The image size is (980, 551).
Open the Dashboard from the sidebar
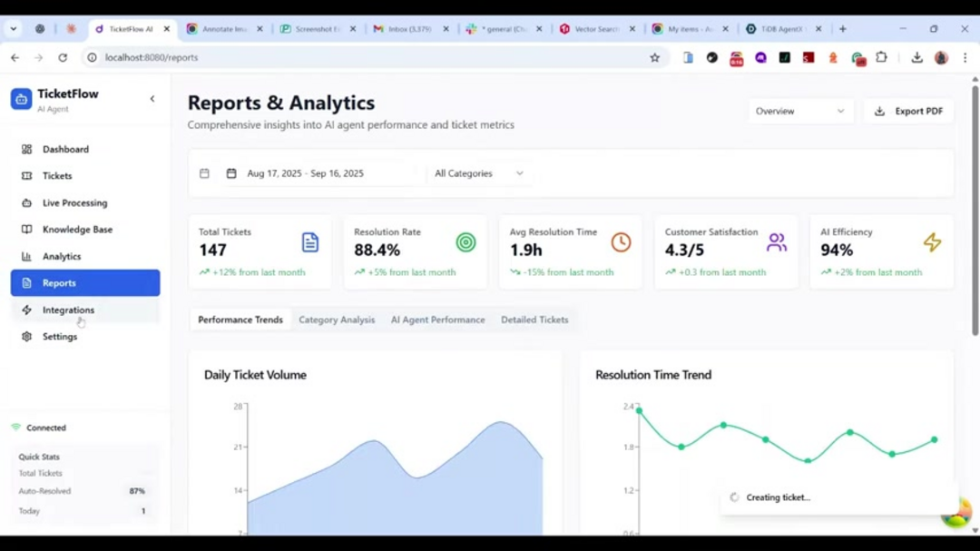pyautogui.click(x=65, y=149)
